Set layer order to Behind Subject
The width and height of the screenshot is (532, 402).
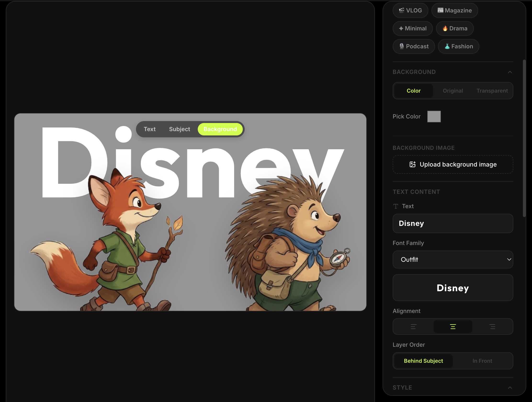[x=423, y=361]
